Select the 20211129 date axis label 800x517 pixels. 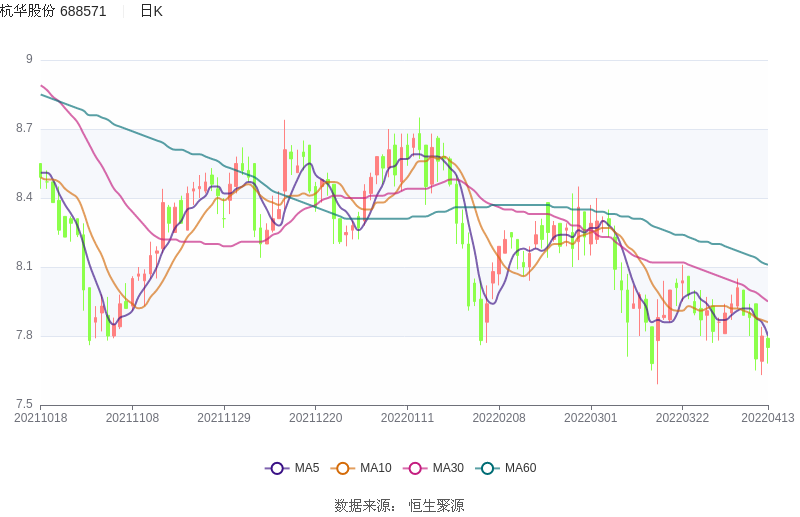[x=224, y=418]
